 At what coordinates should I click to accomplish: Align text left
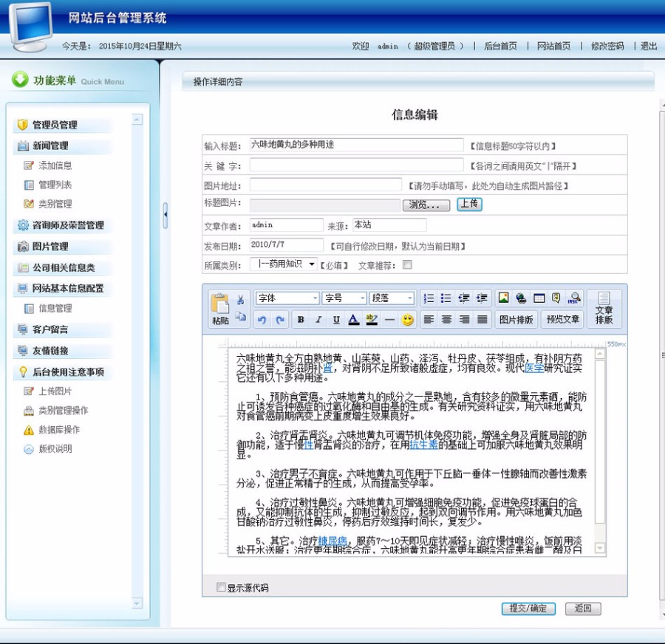pyautogui.click(x=429, y=320)
